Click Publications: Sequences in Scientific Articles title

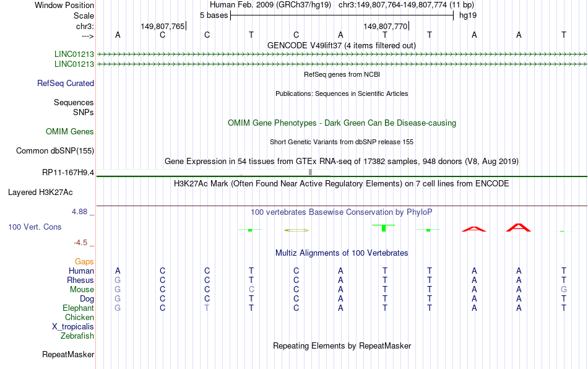click(x=342, y=93)
